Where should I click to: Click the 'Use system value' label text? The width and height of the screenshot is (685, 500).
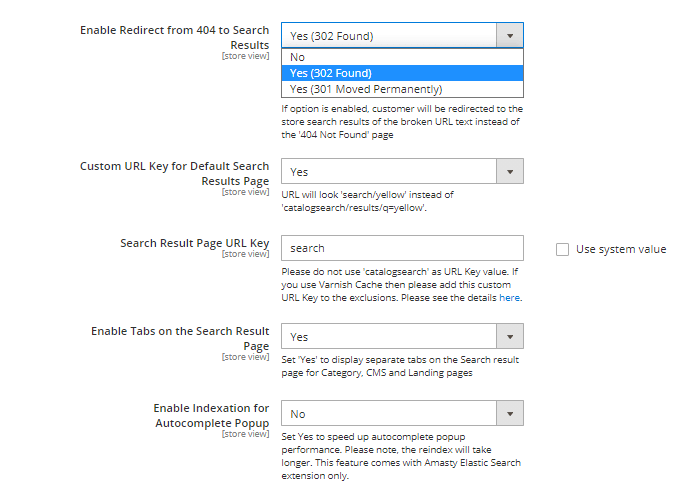point(620,249)
